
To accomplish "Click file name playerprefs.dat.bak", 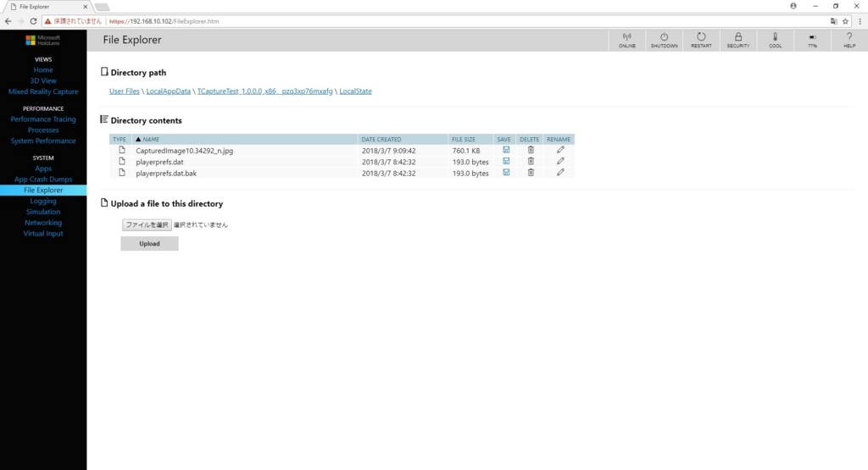I will [166, 173].
